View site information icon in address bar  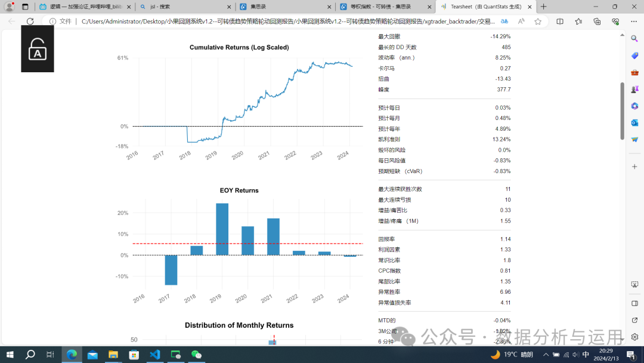(x=52, y=21)
